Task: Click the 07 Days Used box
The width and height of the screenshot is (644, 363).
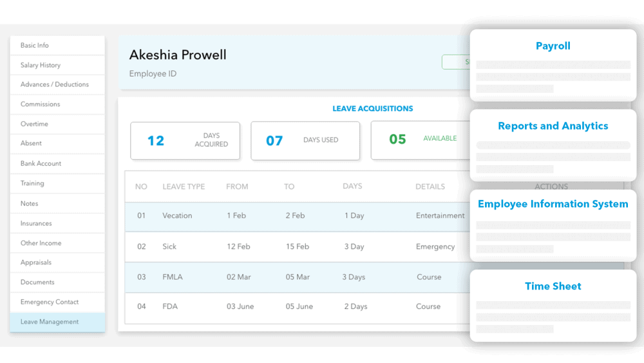Action: [x=305, y=141]
